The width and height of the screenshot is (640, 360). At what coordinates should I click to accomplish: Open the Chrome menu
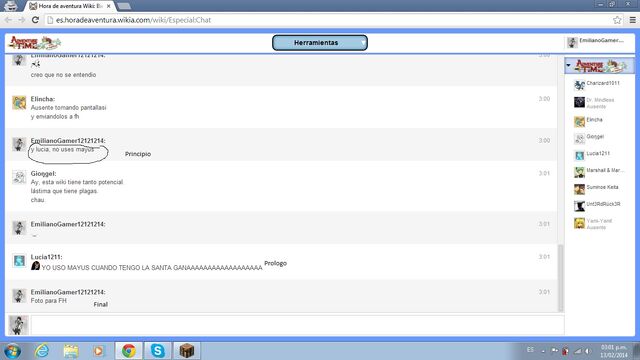click(633, 20)
